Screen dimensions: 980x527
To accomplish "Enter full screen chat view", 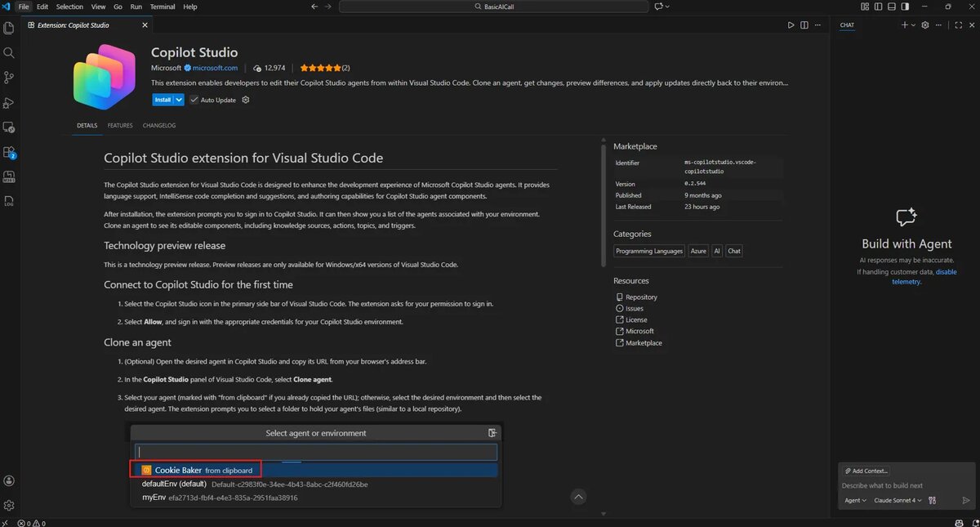I will [x=957, y=25].
